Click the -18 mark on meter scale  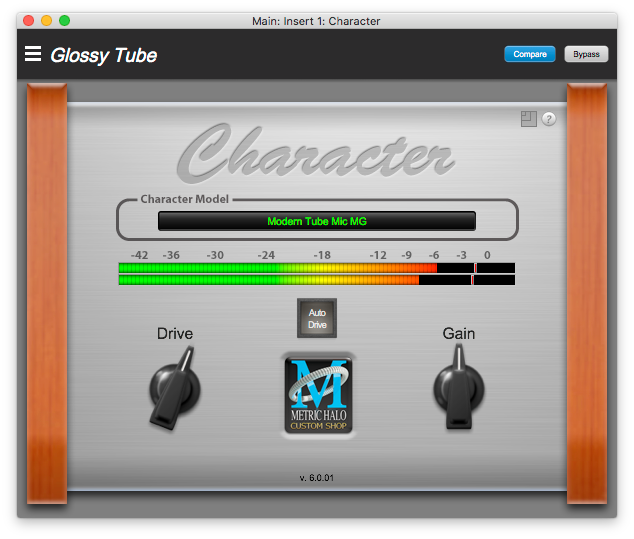(x=322, y=255)
